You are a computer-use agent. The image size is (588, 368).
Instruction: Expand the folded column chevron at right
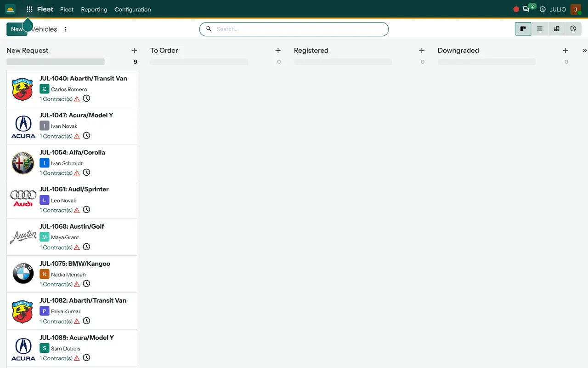coord(584,51)
